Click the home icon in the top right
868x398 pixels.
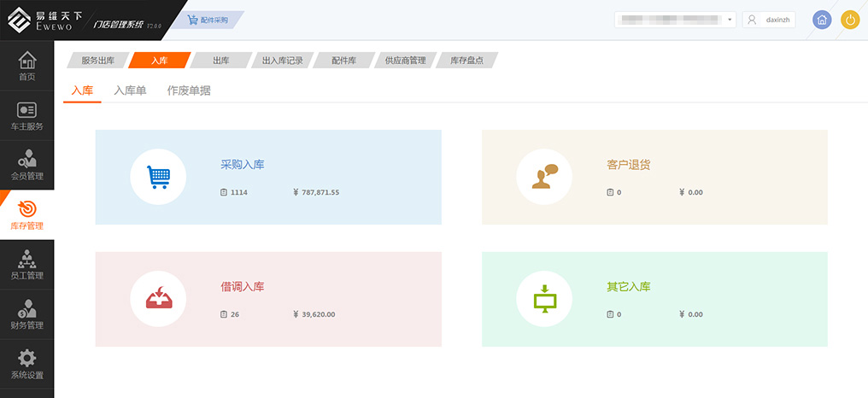pyautogui.click(x=821, y=20)
